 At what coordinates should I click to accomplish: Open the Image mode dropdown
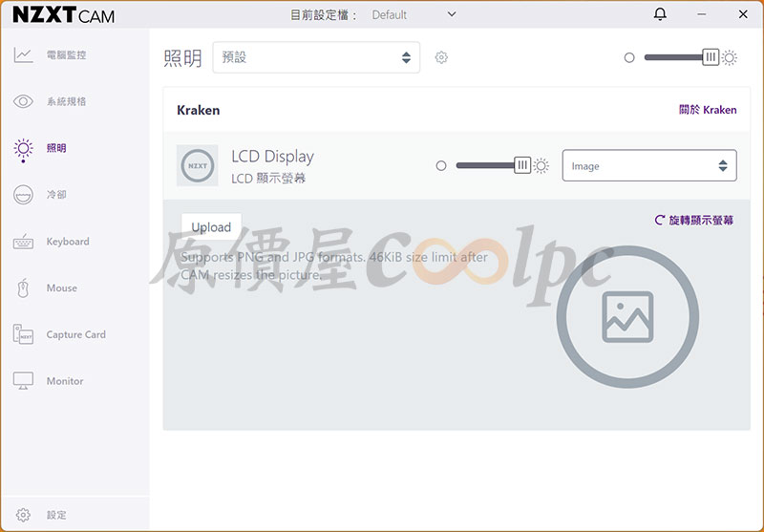[x=649, y=165]
